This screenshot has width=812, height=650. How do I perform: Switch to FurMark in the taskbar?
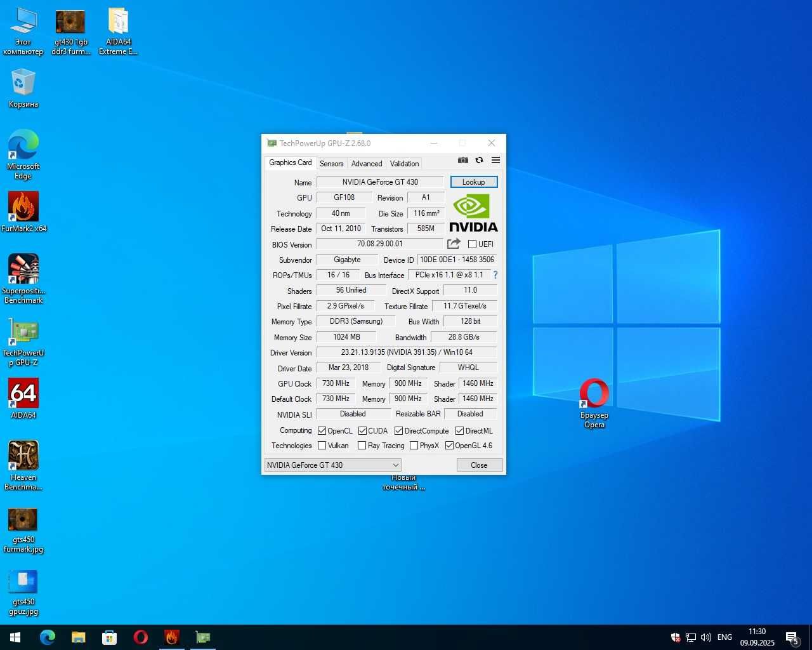click(x=172, y=637)
